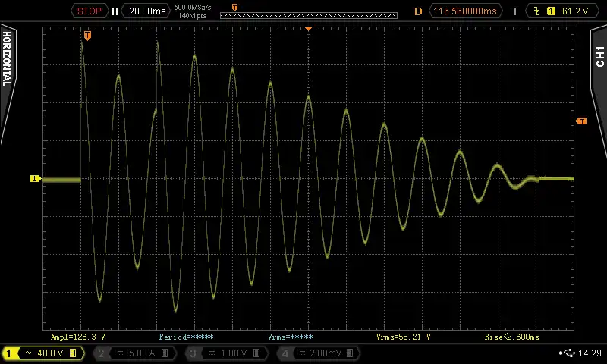Click the orange D delay icon
Screen dimensions: 607x364
[x=418, y=11]
